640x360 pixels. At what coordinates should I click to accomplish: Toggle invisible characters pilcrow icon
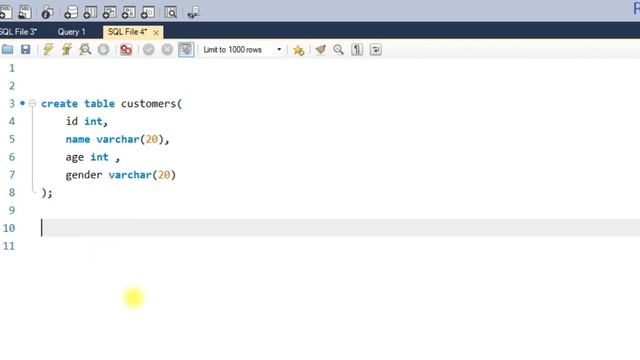click(x=357, y=50)
